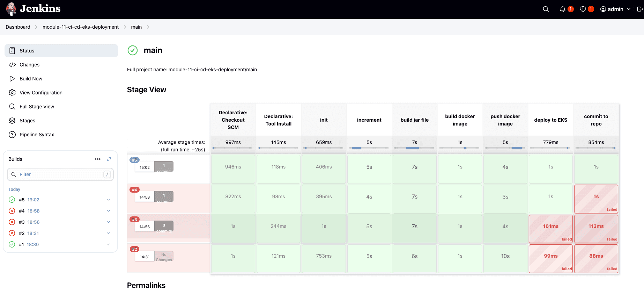Open the admin user menu
644x294 pixels.
click(615, 9)
